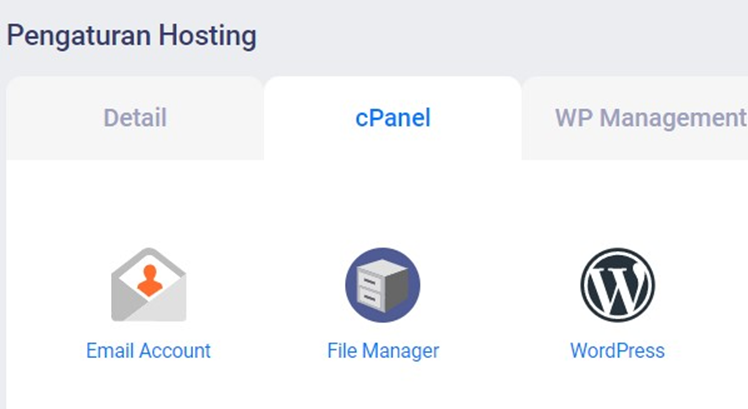Open the WP Management tab
Image resolution: width=748 pixels, height=409 pixels.
tap(635, 118)
